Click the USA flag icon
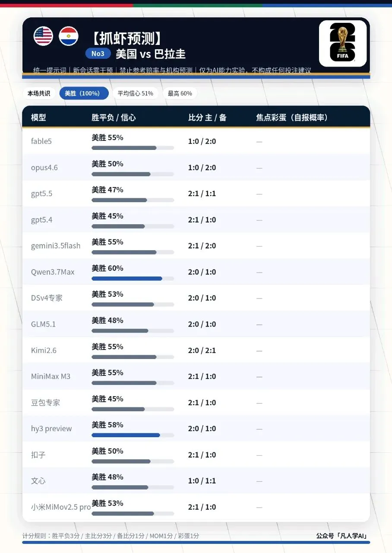This screenshot has height=553, width=392. [43, 36]
